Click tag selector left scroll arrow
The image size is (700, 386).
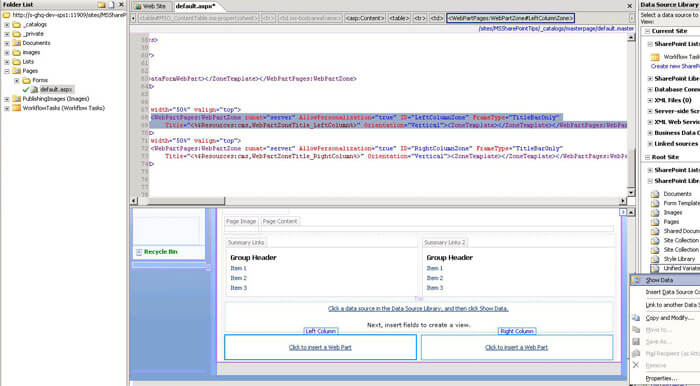[133, 18]
